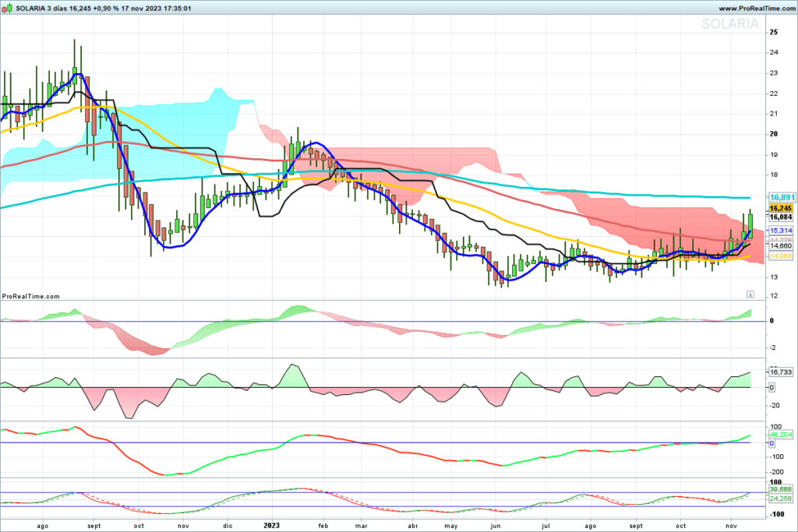Click the -2 axis label of the first indicator
This screenshot has height=532, width=798.
772,348
